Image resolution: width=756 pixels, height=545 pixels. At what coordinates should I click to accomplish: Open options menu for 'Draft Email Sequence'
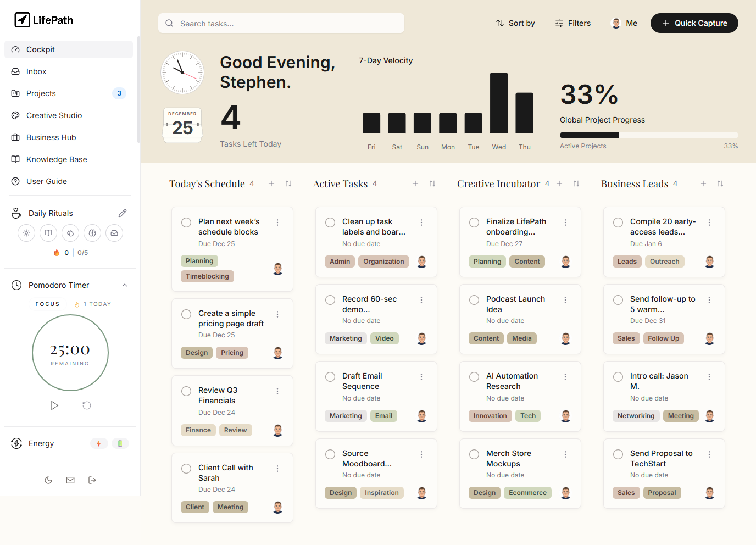pos(421,377)
